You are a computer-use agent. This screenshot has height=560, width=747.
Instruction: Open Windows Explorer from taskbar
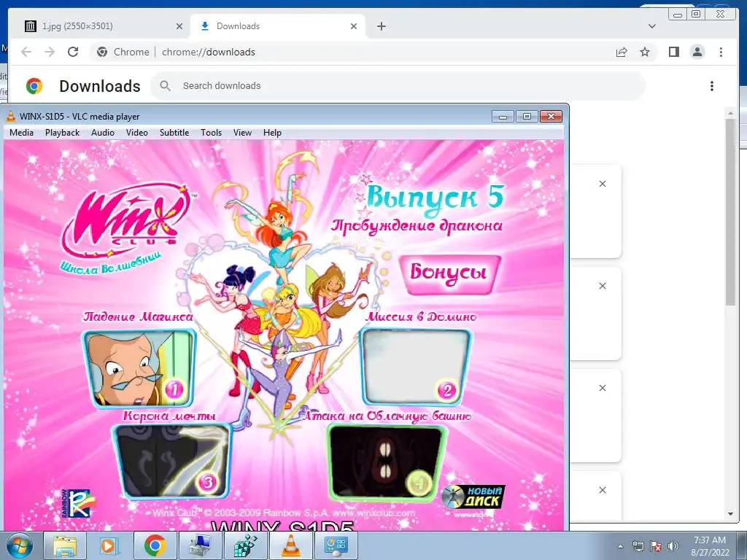64,546
